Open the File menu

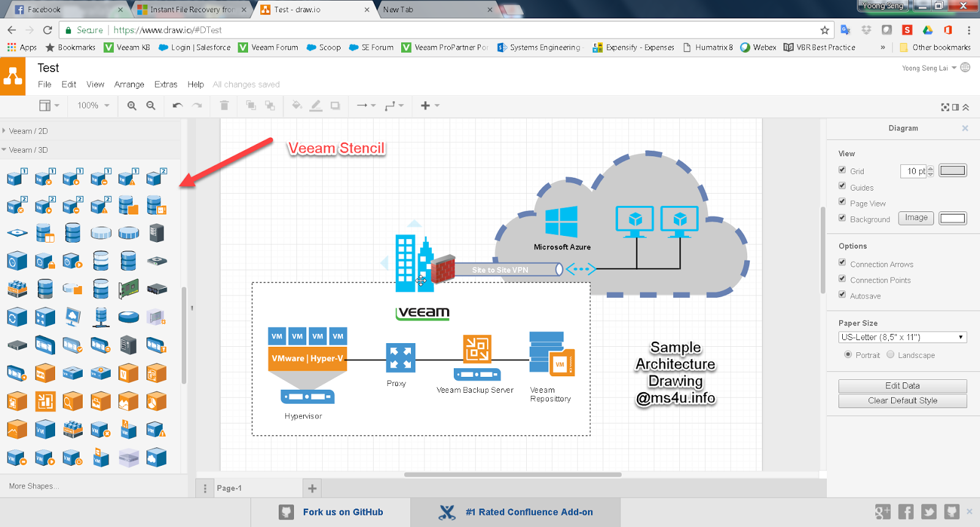[45, 85]
